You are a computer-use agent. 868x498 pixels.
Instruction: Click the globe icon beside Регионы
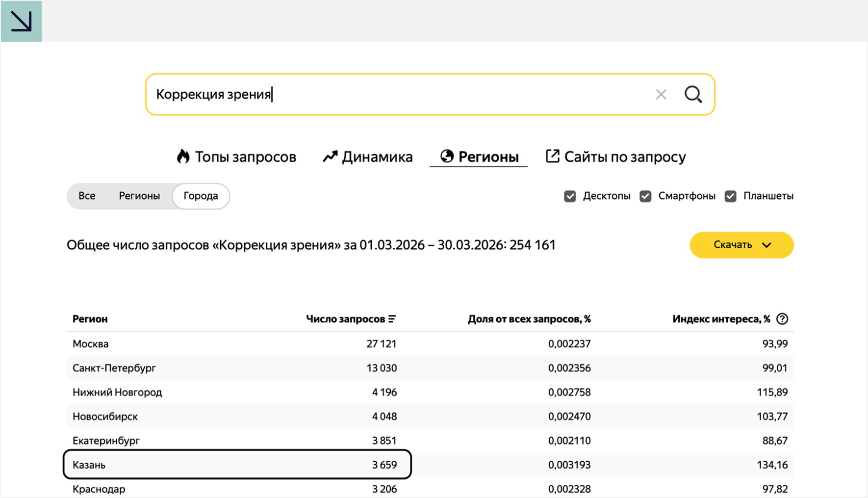(447, 156)
